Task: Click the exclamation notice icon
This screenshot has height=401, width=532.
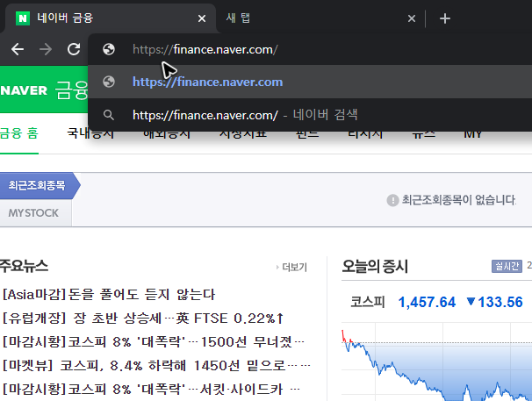Action: point(392,200)
